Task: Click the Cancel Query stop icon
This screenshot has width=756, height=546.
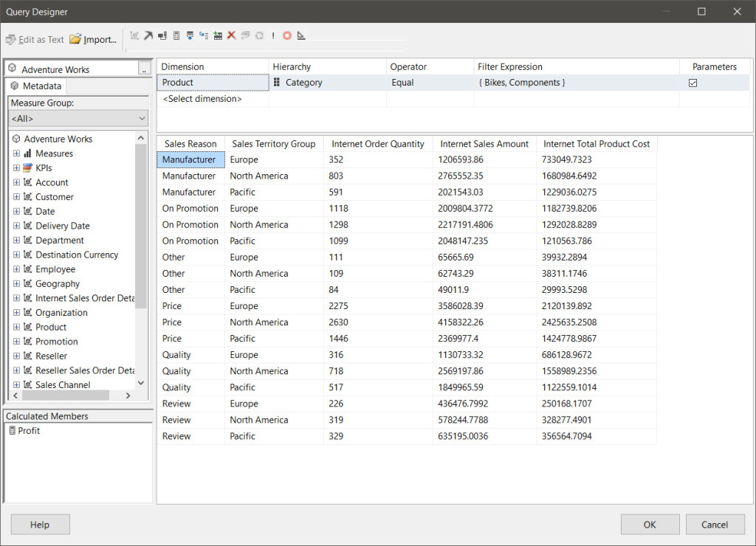Action: (286, 35)
